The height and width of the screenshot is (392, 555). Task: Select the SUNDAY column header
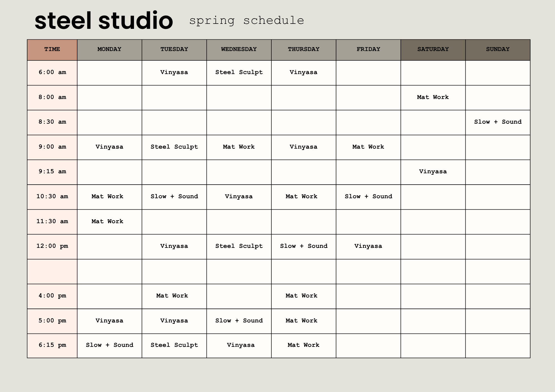[498, 49]
